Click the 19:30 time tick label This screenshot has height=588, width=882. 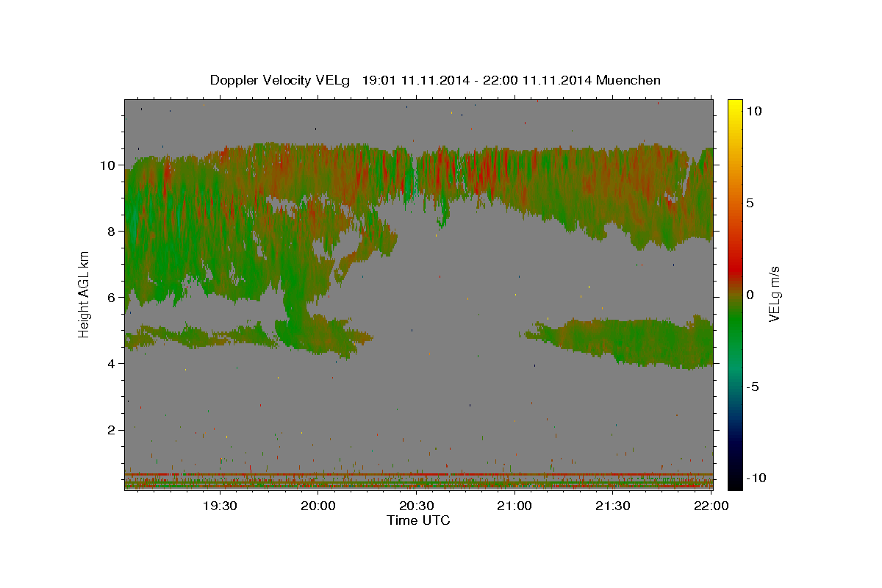pos(220,506)
